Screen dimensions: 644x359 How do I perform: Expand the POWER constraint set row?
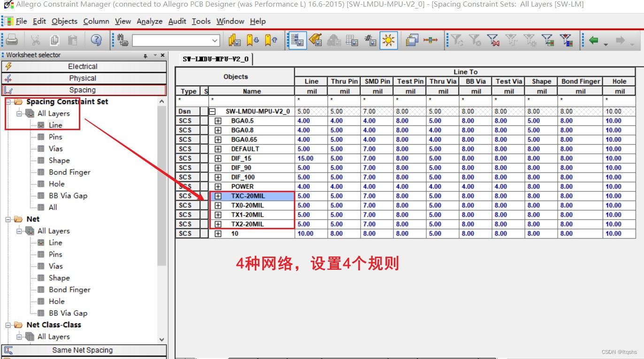[218, 187]
